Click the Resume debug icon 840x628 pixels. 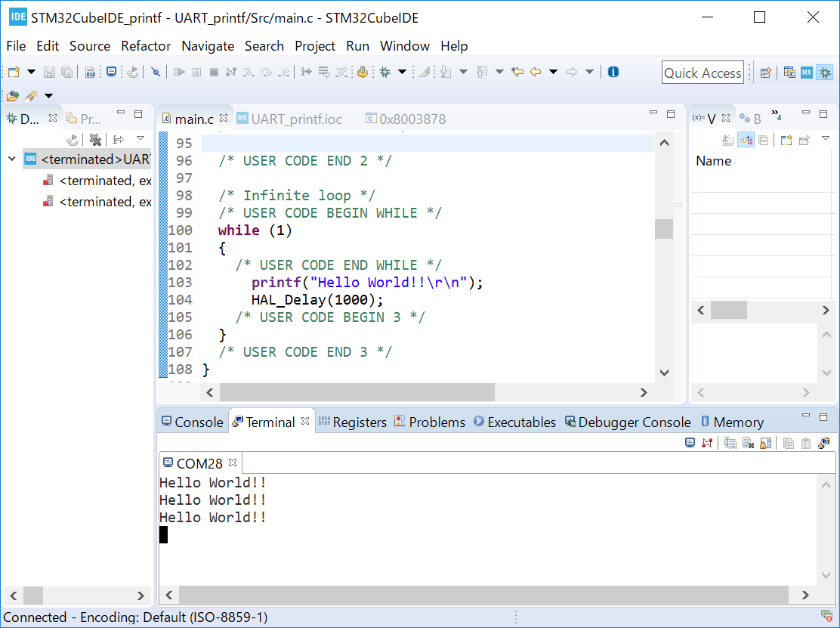point(179,72)
